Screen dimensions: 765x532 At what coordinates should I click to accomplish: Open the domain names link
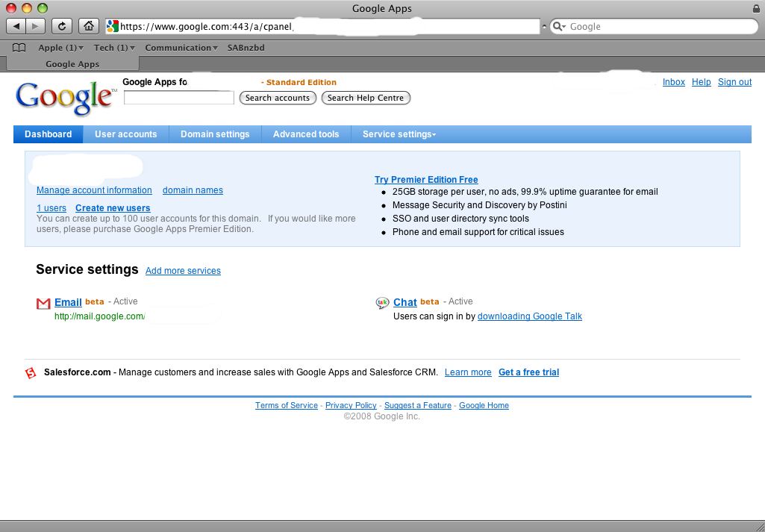193,190
